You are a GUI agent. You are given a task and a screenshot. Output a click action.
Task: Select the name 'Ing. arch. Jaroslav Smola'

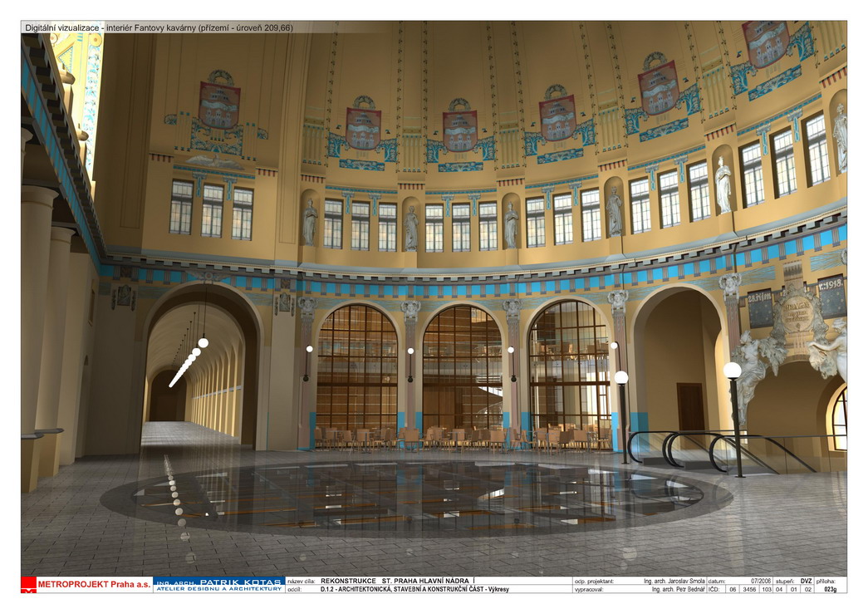pyautogui.click(x=674, y=582)
